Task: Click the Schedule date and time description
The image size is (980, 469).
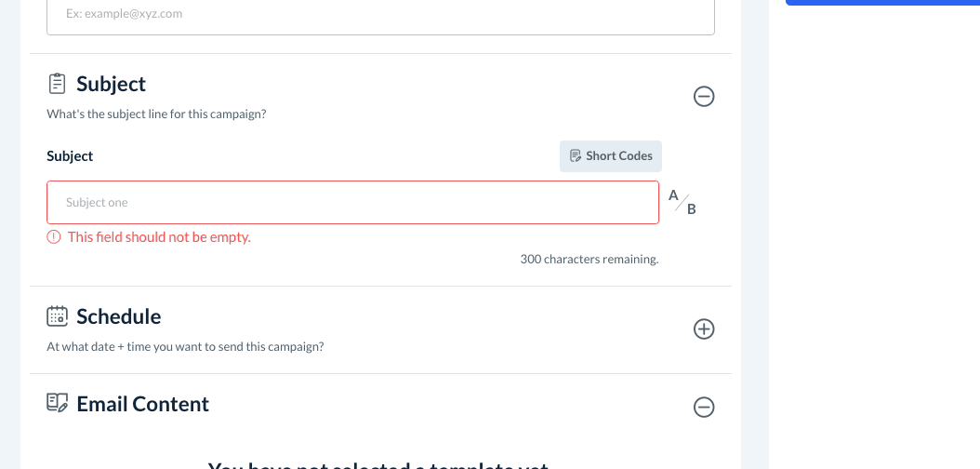Action: click(185, 347)
